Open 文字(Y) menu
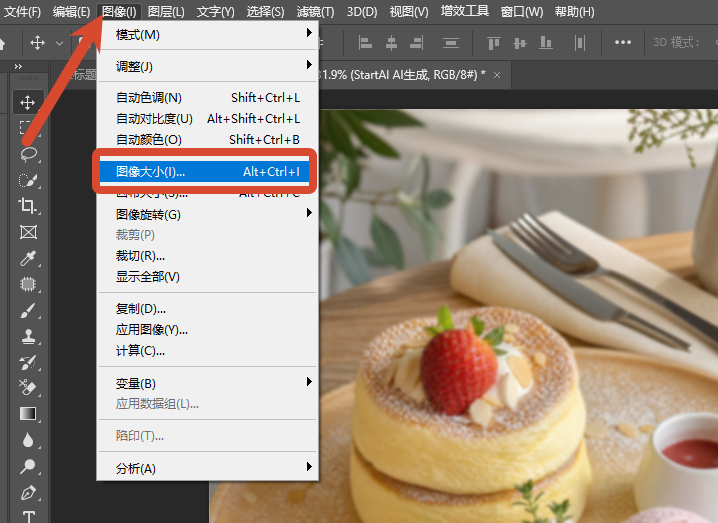 pos(216,11)
